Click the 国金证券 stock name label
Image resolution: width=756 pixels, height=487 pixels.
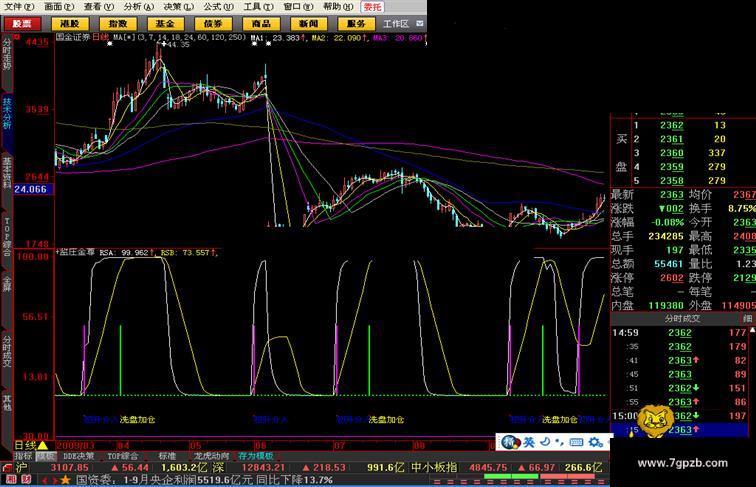click(73, 37)
